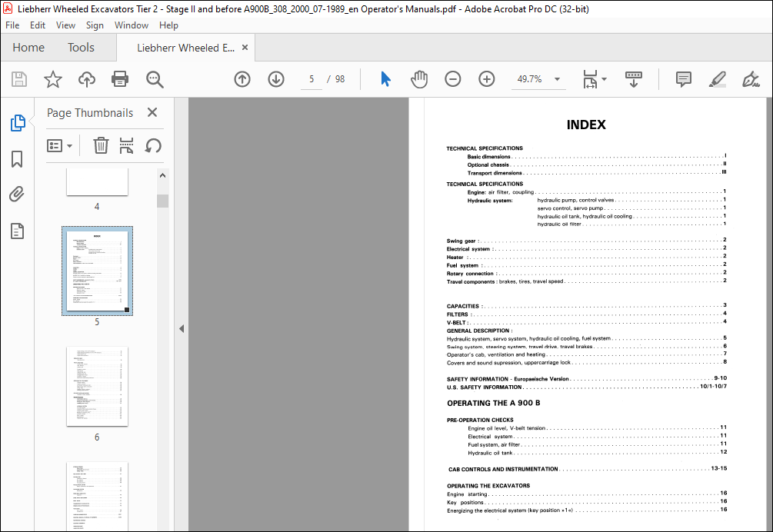Viewport: 773px width, 532px height.
Task: Switch to the Tools tab
Action: point(81,48)
